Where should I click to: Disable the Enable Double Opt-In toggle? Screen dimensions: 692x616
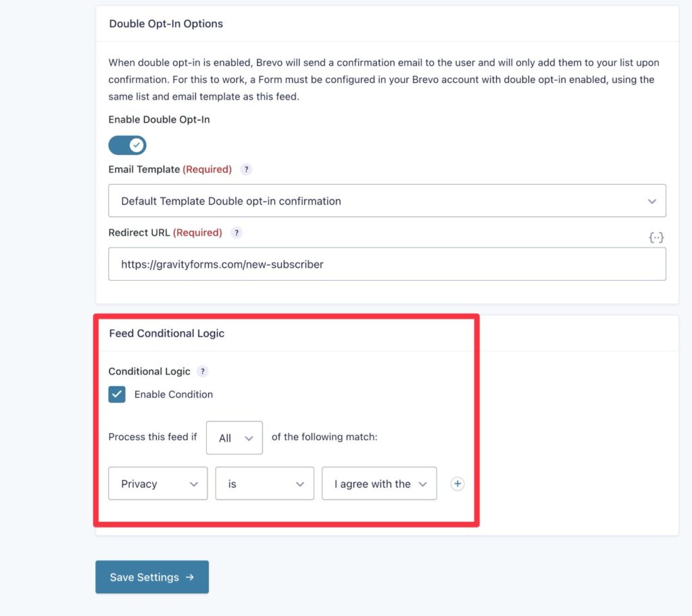pos(127,145)
